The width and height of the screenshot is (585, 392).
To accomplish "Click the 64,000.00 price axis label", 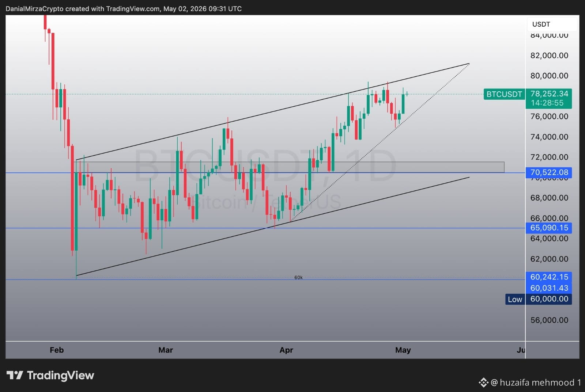I will click(x=549, y=239).
